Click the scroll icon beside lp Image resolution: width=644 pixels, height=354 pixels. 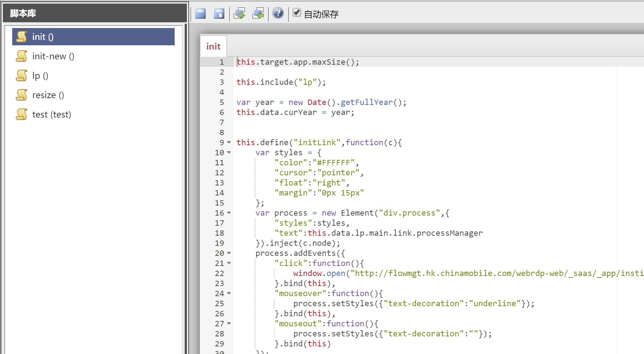22,75
